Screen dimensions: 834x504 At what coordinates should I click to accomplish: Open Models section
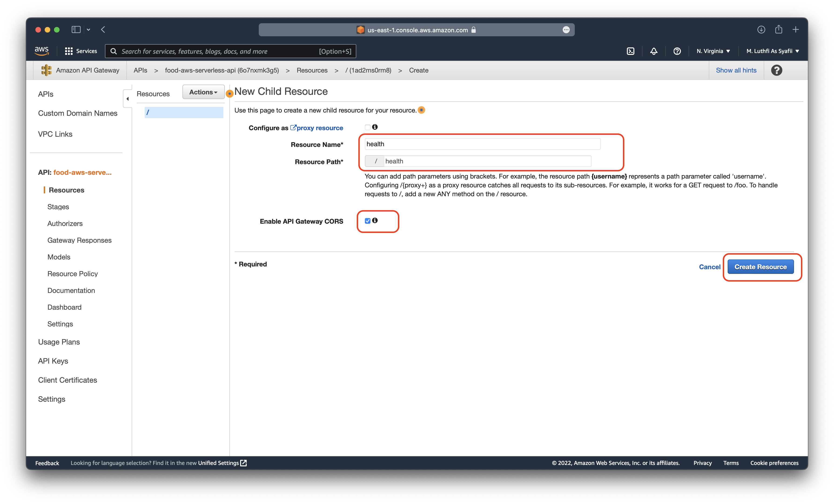pyautogui.click(x=59, y=257)
